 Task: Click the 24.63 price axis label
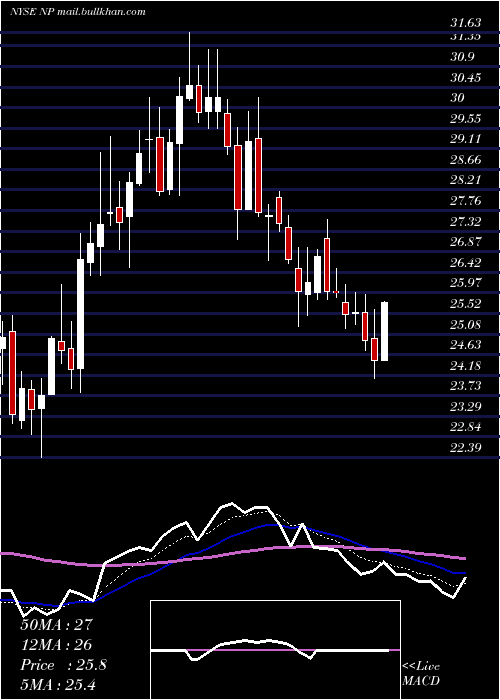[466, 345]
